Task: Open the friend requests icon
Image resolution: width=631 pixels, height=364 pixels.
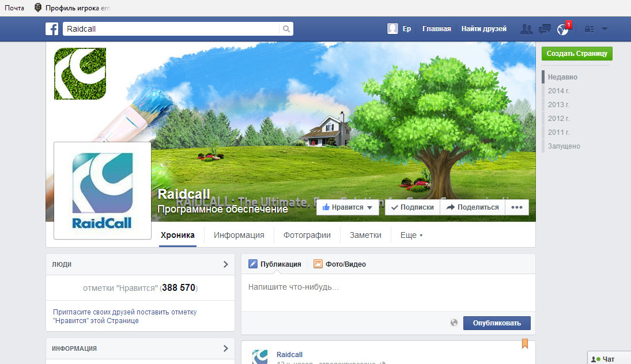Action: tap(526, 29)
